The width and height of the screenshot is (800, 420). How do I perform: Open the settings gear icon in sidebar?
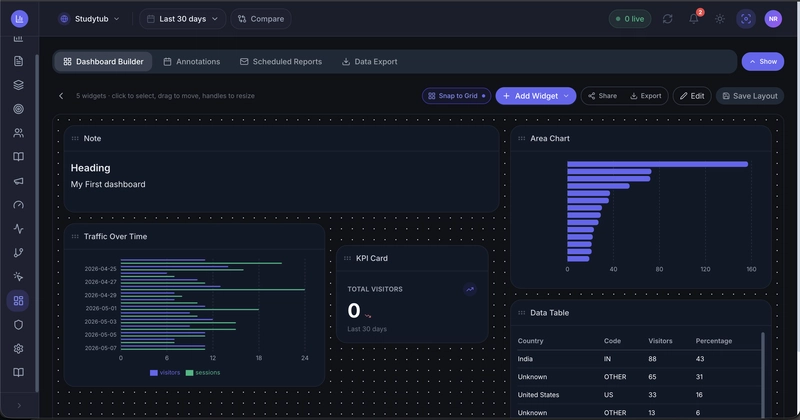click(18, 349)
